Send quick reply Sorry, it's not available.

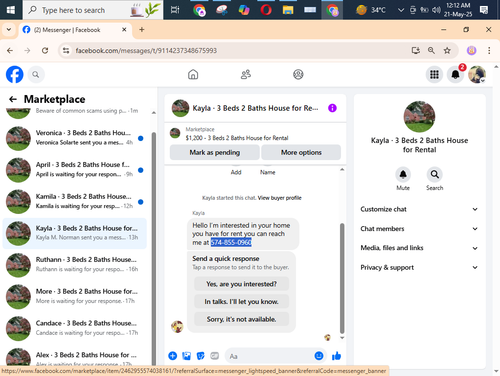click(x=241, y=319)
